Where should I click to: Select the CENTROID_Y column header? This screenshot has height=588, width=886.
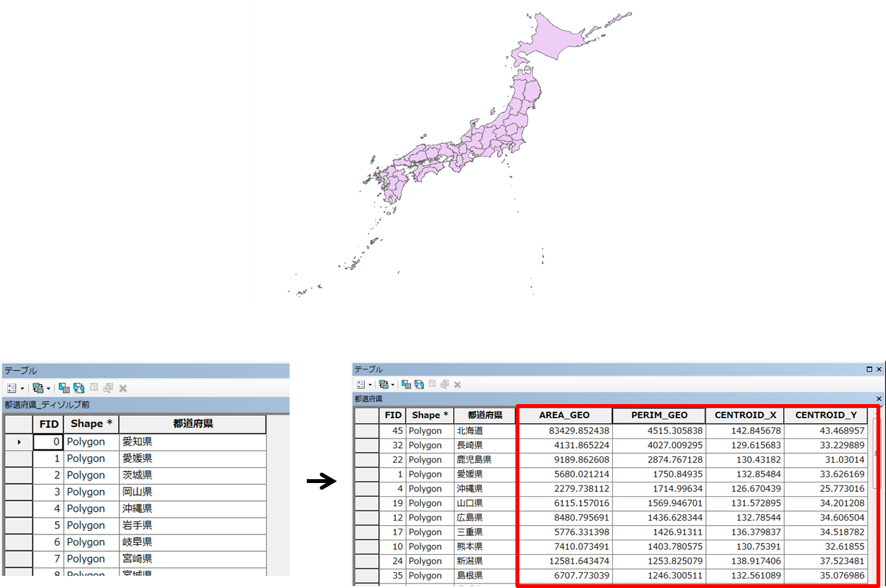826,415
